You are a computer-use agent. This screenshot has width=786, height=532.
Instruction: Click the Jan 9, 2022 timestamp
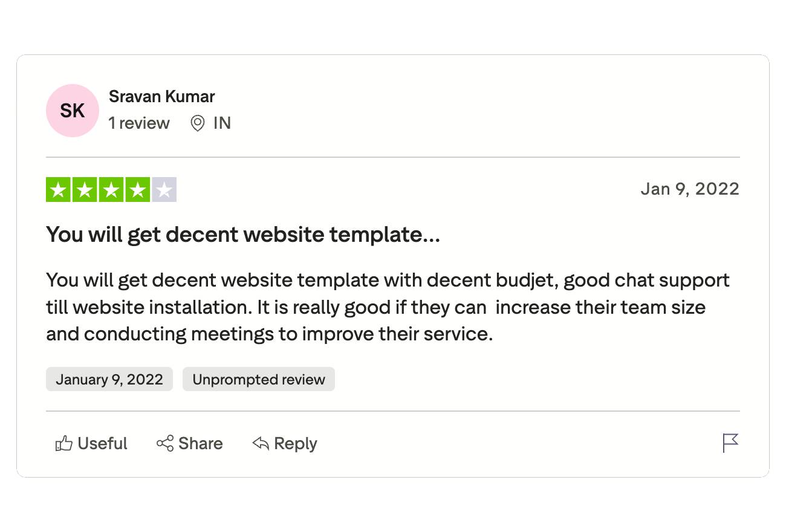point(689,189)
